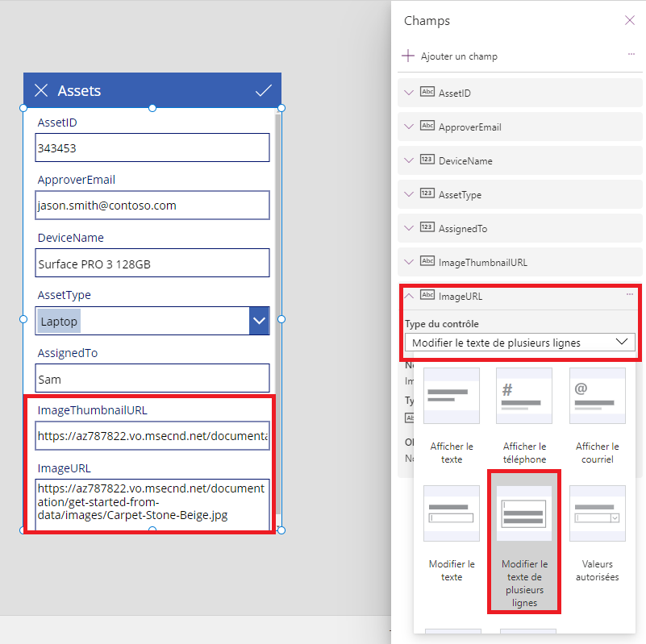Click the Champs panel title
Viewport: 646px width, 644px height.
point(427,21)
